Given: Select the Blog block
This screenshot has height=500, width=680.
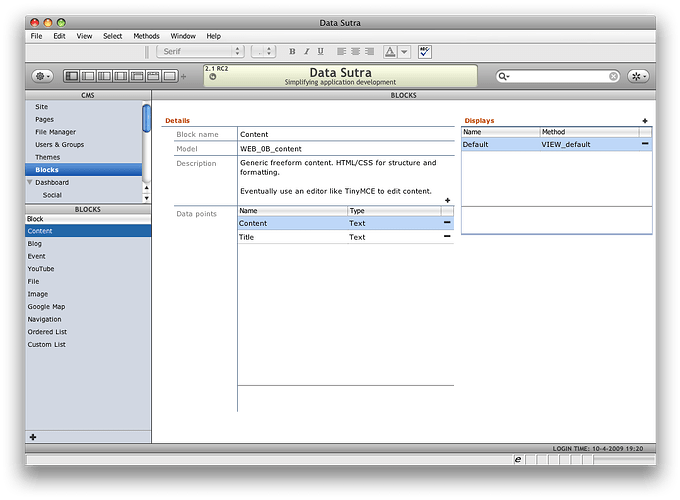Looking at the screenshot, I should coord(88,244).
